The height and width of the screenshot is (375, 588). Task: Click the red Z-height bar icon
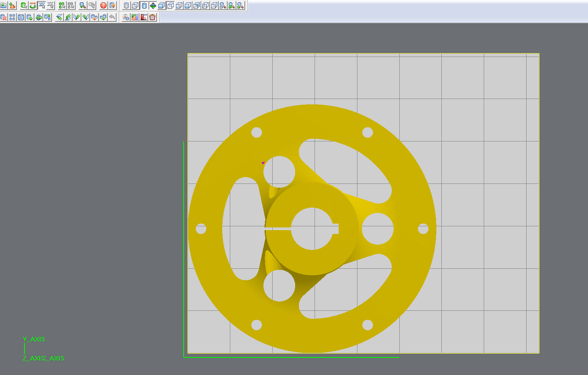pos(144,17)
